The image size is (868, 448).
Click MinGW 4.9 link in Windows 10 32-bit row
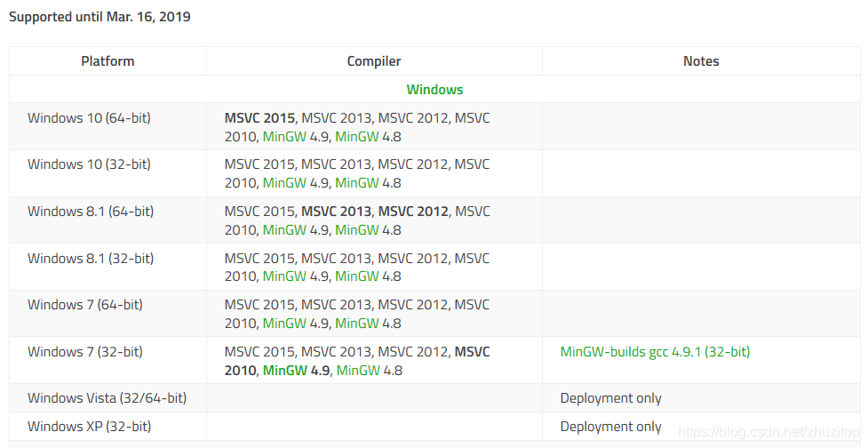(x=284, y=183)
